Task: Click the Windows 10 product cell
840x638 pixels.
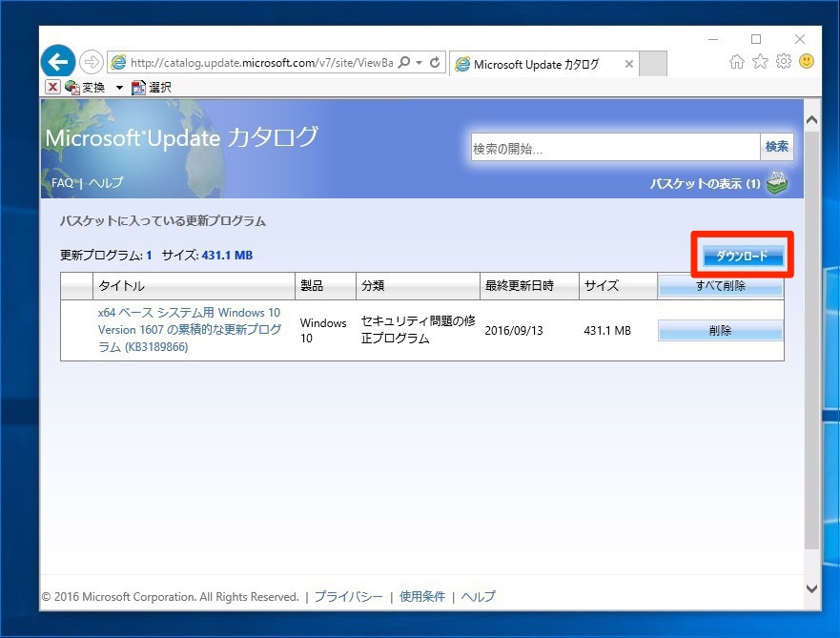Action: [x=323, y=331]
